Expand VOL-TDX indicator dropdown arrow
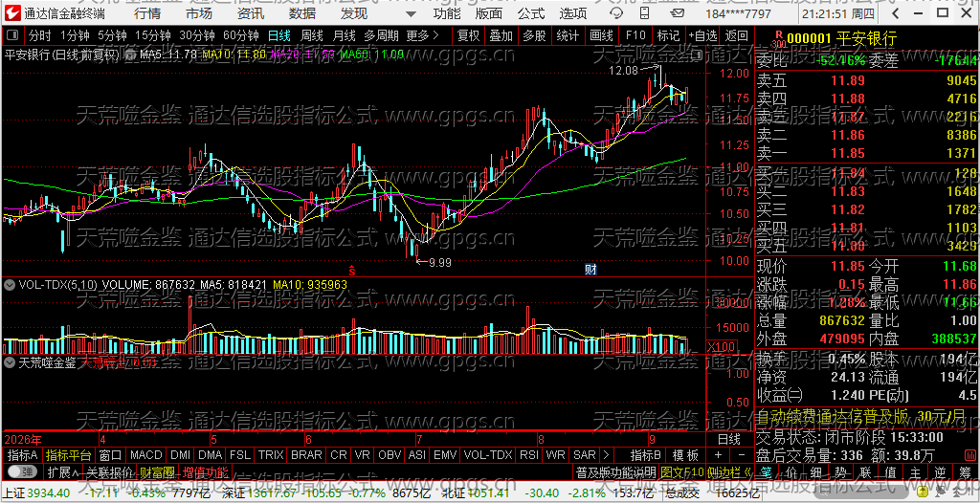This screenshot has height=503, width=980. (10, 284)
